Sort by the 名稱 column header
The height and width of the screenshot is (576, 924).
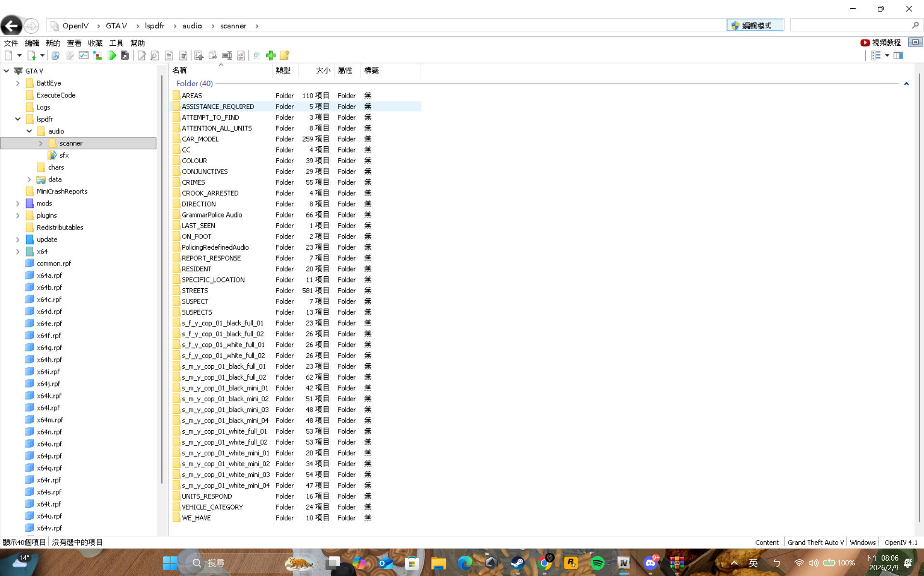point(221,70)
